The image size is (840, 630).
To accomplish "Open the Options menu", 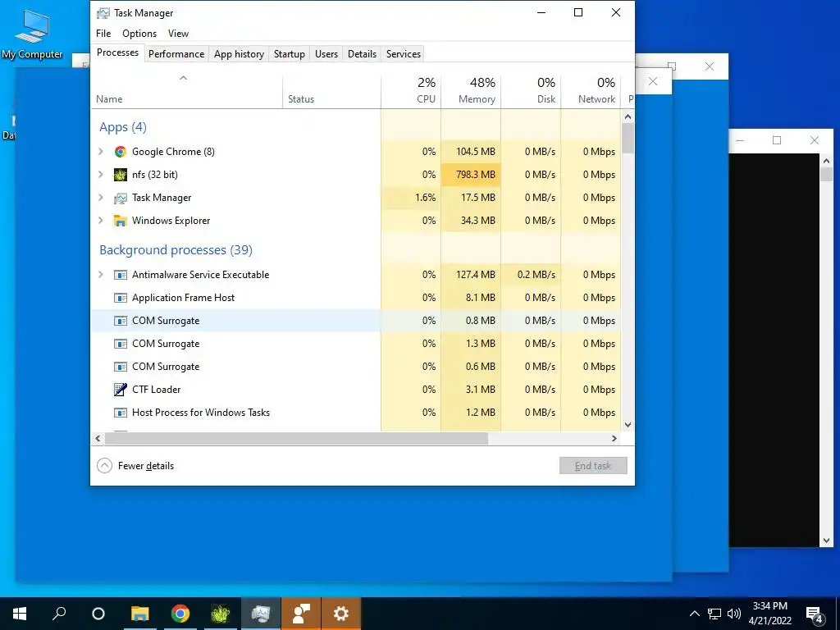I will tap(139, 33).
